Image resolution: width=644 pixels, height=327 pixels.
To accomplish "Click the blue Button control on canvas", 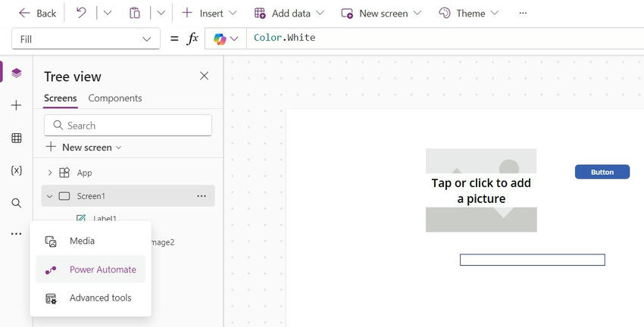I will (x=602, y=172).
